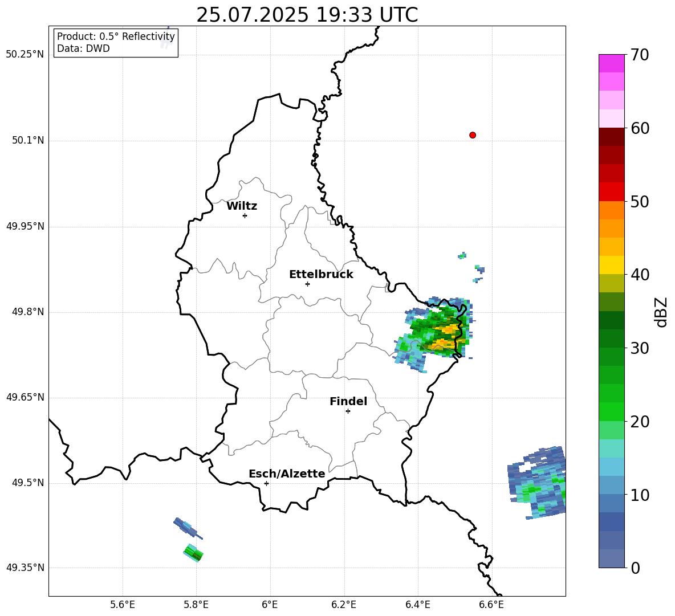Click the lowest slate-blue colorbar swatch at 0
The width and height of the screenshot is (675, 616).
pos(612,558)
